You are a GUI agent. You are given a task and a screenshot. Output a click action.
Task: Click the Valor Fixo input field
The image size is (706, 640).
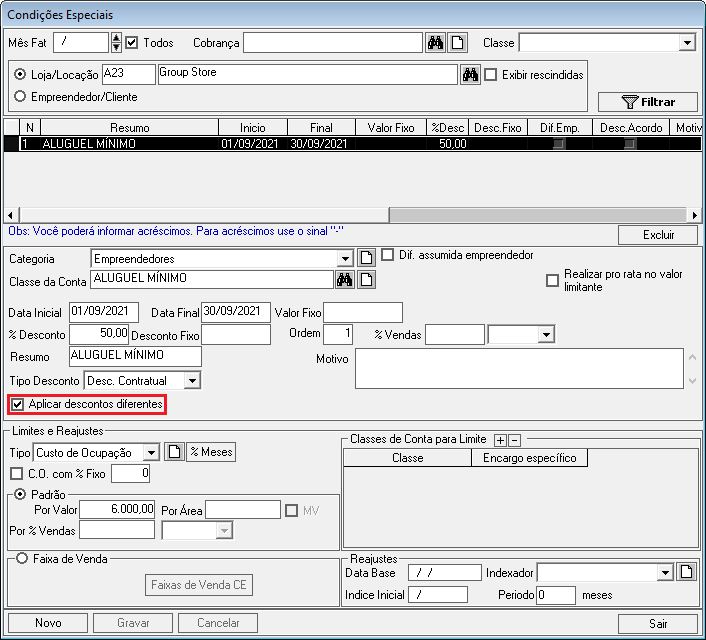point(363,312)
